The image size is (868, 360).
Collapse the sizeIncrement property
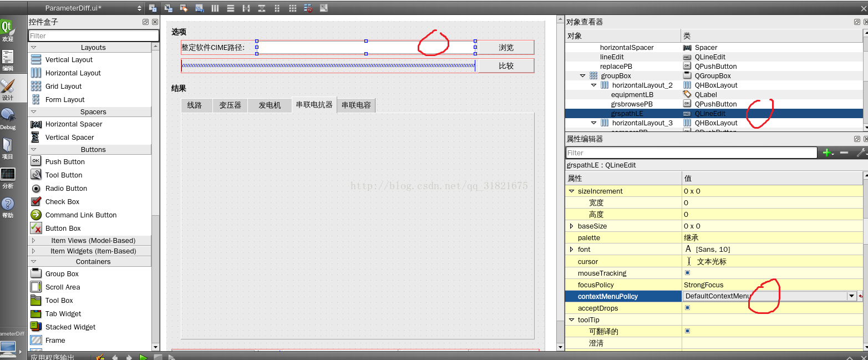click(x=571, y=191)
